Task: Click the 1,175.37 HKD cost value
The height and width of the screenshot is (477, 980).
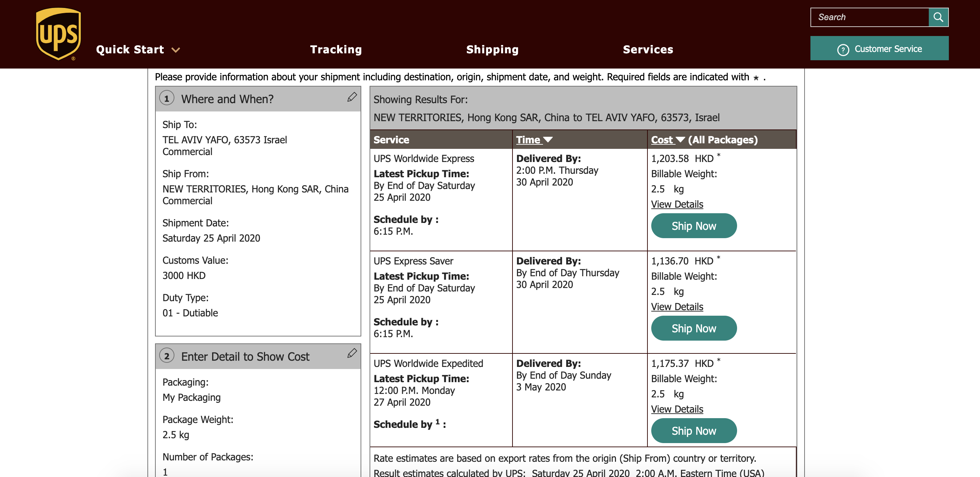Action: [682, 363]
